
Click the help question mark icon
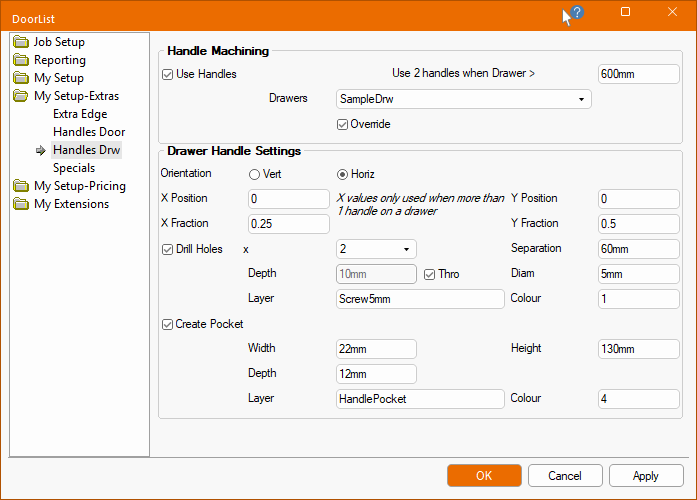pyautogui.click(x=577, y=13)
